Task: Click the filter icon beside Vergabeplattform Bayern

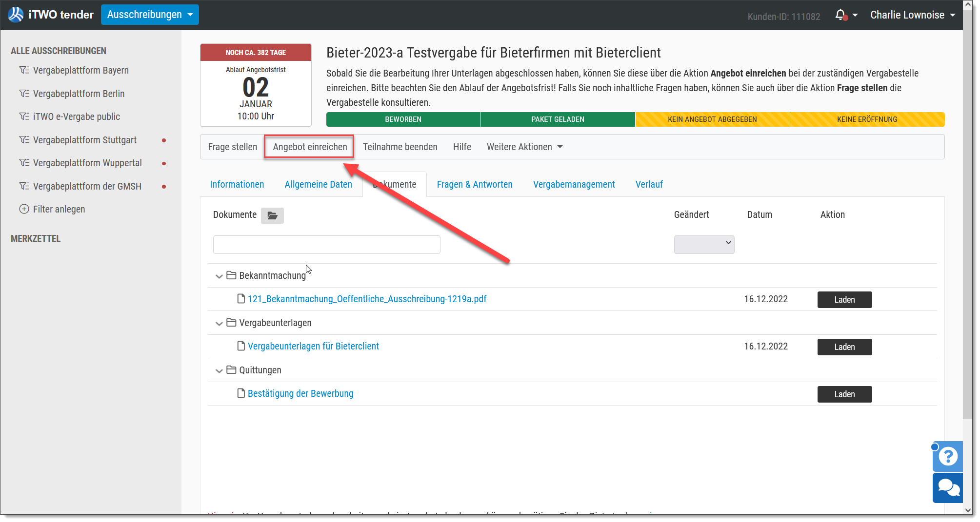Action: click(x=24, y=70)
